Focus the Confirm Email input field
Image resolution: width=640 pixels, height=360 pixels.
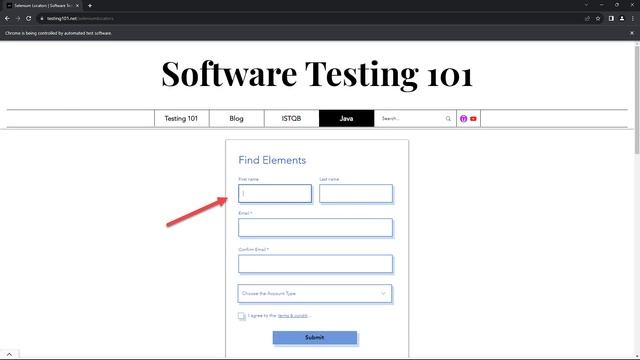pos(316,264)
